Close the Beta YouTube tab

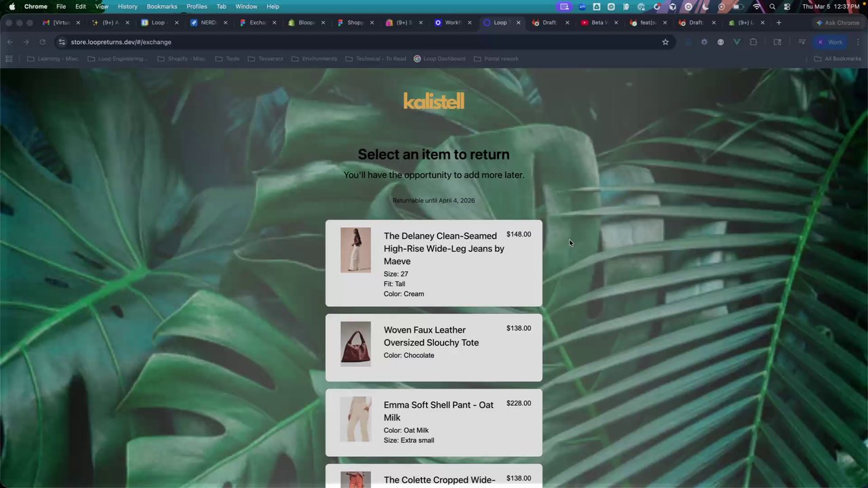click(616, 22)
